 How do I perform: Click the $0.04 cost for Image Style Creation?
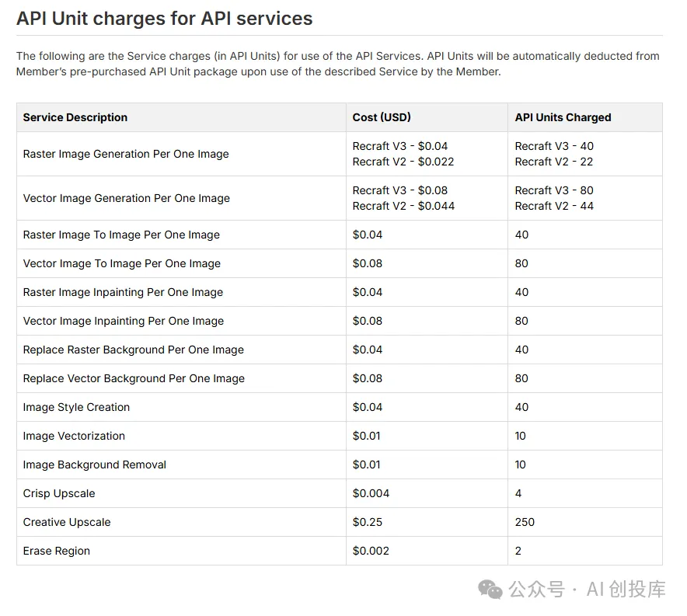(x=368, y=408)
